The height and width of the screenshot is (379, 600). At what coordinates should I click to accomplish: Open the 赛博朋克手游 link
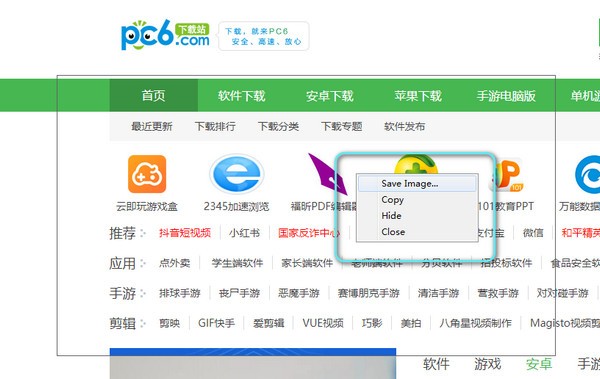pyautogui.click(x=368, y=293)
